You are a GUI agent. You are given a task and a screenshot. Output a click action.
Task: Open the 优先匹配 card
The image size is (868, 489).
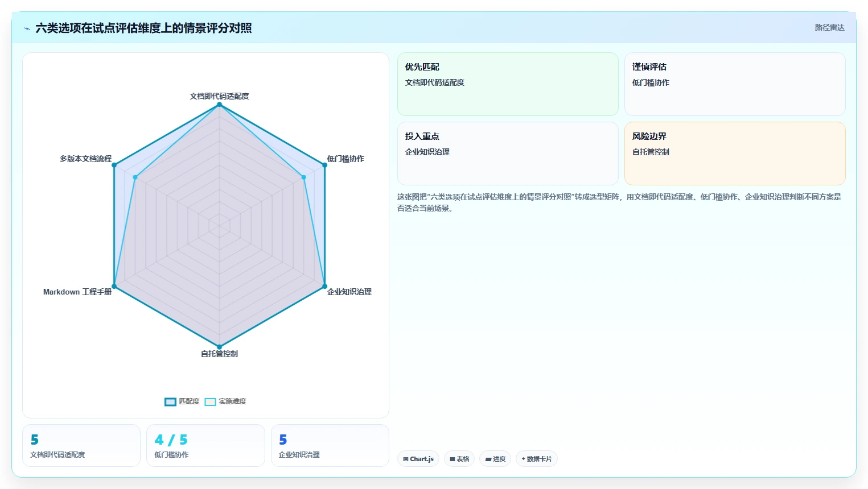tap(508, 84)
